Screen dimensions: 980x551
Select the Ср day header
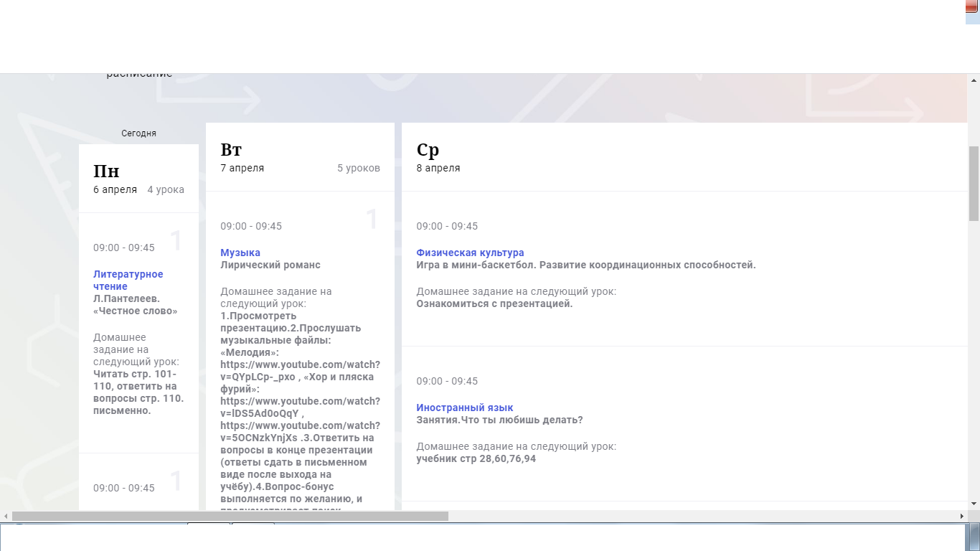coord(428,150)
